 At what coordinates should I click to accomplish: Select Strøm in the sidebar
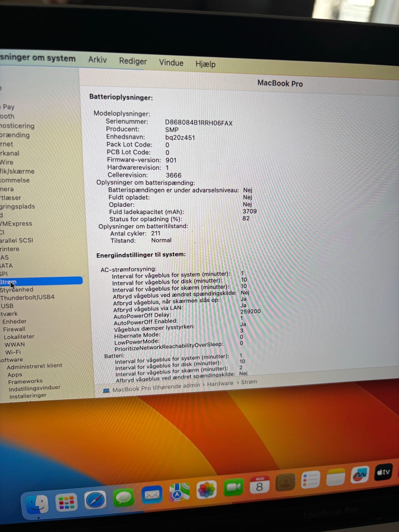pos(41,281)
